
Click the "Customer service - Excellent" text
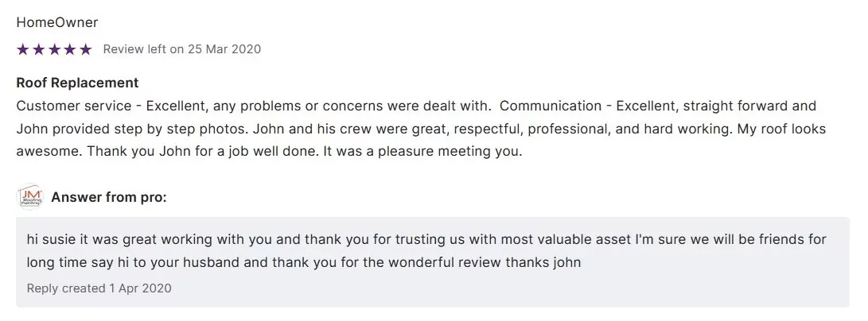[x=99, y=106]
